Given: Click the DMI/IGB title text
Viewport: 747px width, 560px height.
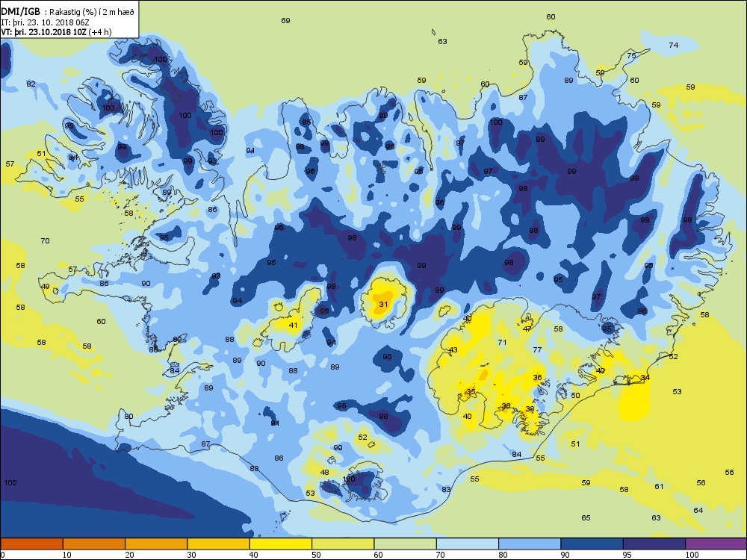Looking at the screenshot, I should tap(21, 12).
